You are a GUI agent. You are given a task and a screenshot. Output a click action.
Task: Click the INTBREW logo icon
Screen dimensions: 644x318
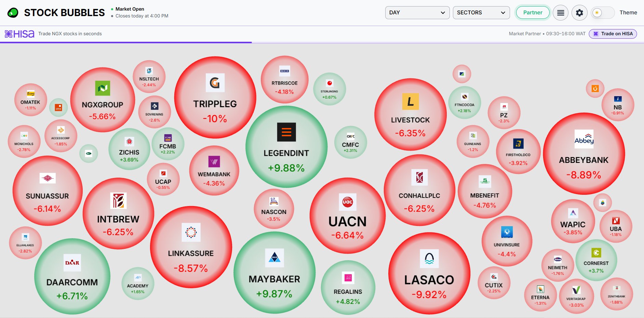click(118, 201)
